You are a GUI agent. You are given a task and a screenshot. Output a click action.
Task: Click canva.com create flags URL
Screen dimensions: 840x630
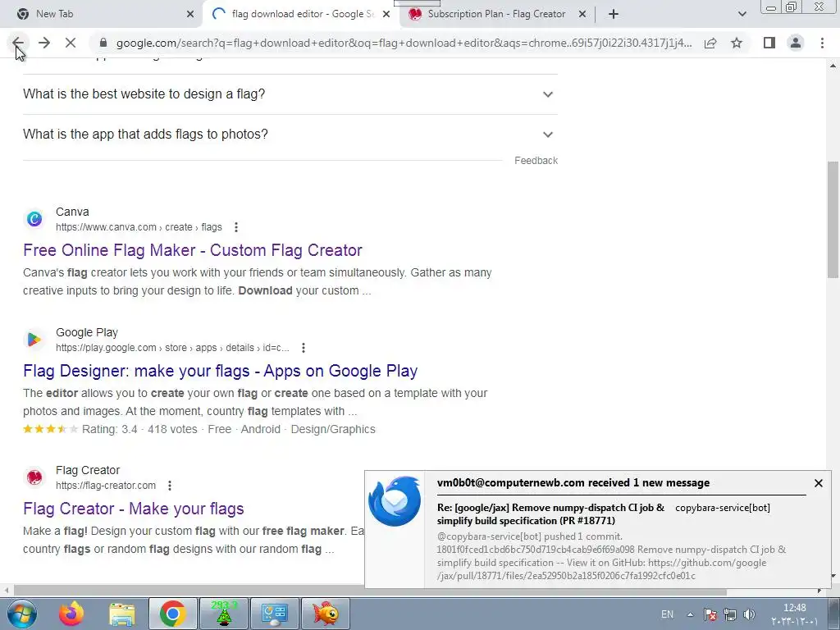pyautogui.click(x=139, y=227)
